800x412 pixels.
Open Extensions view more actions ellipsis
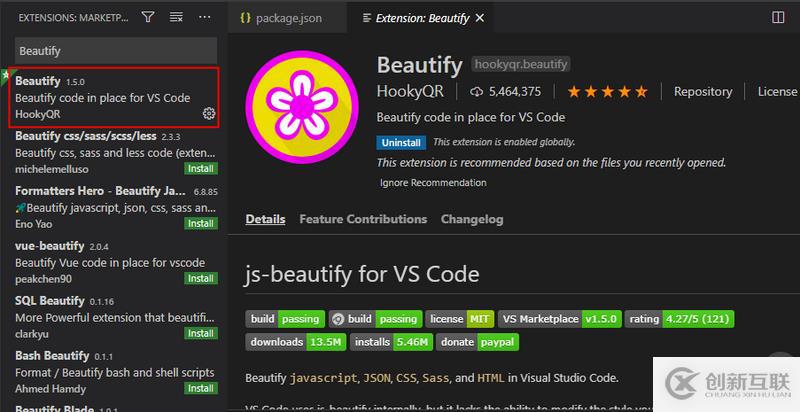pos(205,17)
